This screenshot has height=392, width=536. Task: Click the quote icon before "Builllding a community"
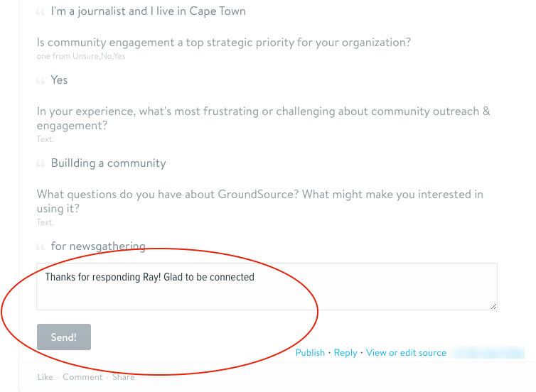(x=41, y=164)
